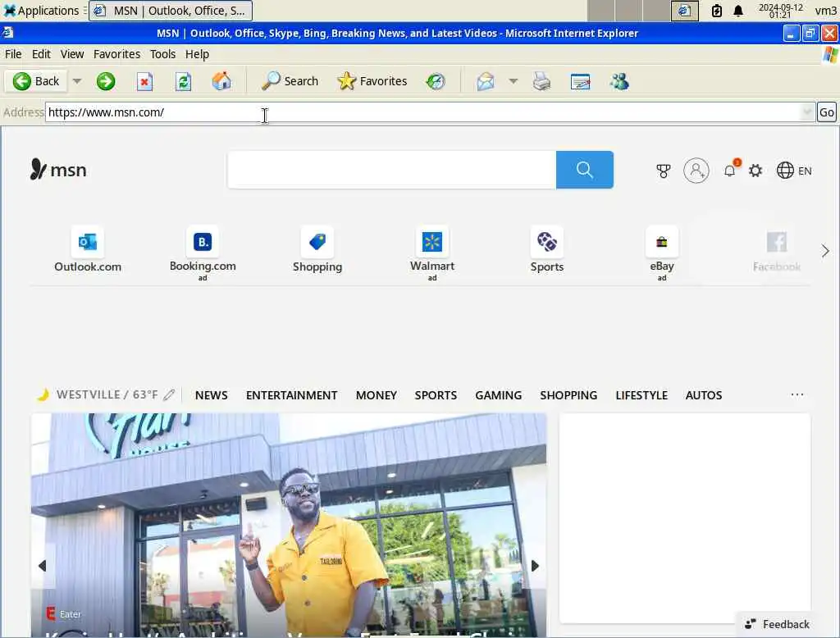The image size is (840, 638).
Task: Click the green Forward arrow
Action: (106, 81)
